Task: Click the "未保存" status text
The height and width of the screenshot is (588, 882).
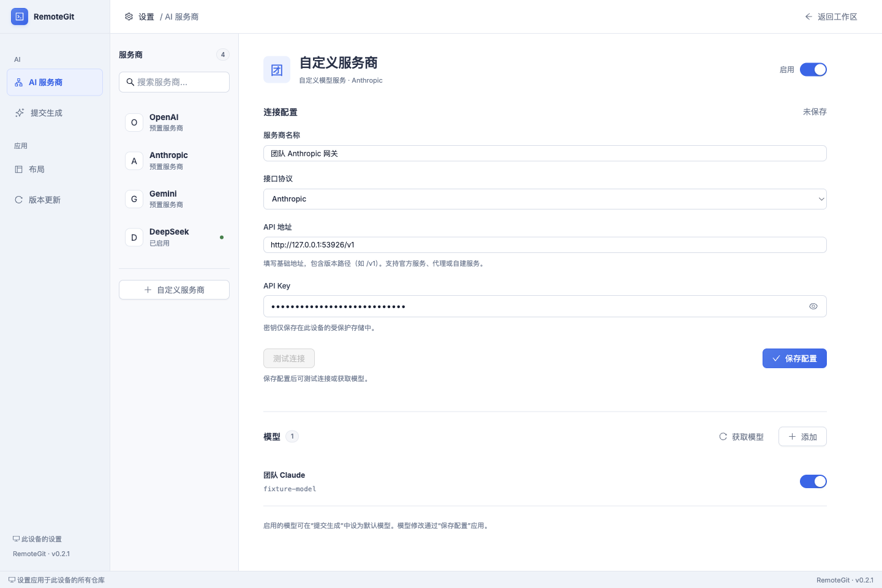Action: coord(815,112)
